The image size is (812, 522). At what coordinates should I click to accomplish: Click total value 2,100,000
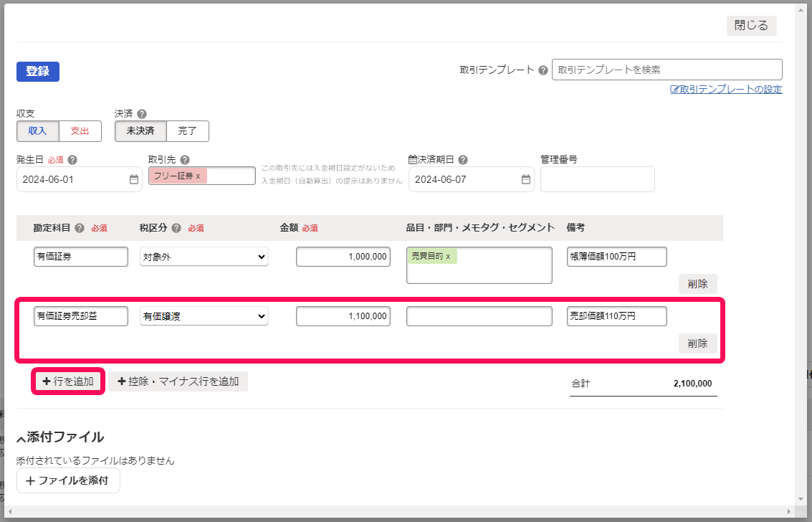click(x=692, y=384)
